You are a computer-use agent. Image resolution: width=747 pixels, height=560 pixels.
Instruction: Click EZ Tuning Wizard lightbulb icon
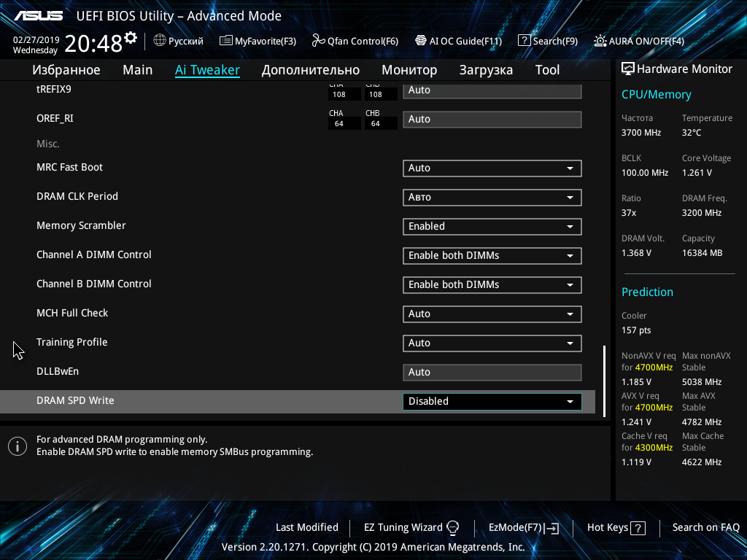tap(453, 528)
